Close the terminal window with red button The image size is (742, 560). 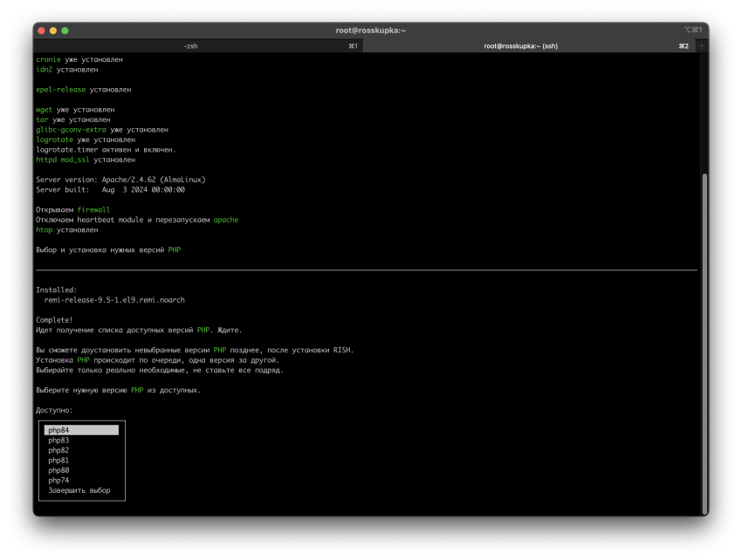(x=41, y=31)
